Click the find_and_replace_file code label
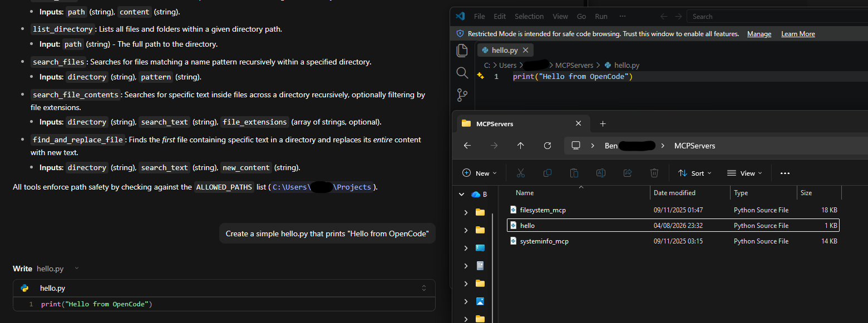Screen dimensions: 868x323 77,140
